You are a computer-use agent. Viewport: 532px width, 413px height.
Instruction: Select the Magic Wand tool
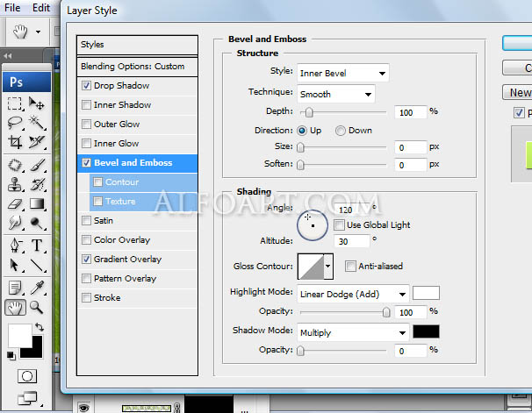click(x=37, y=123)
